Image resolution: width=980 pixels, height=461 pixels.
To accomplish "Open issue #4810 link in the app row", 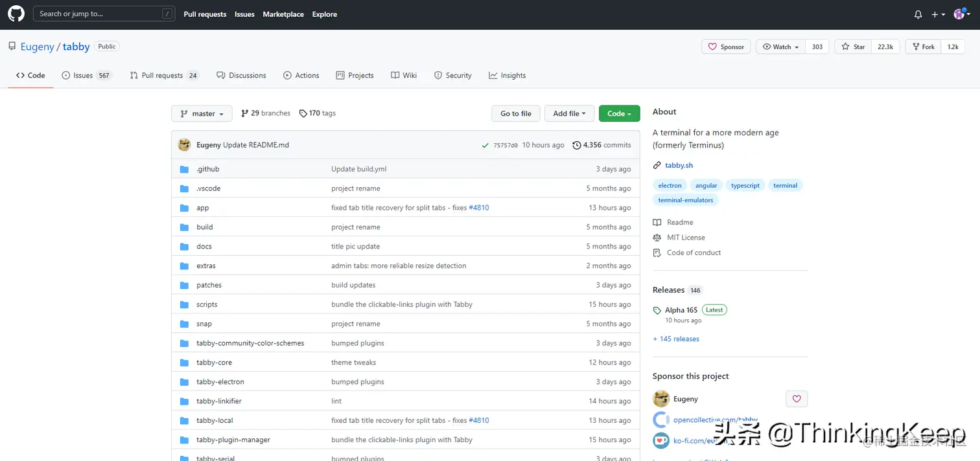I will (x=479, y=208).
